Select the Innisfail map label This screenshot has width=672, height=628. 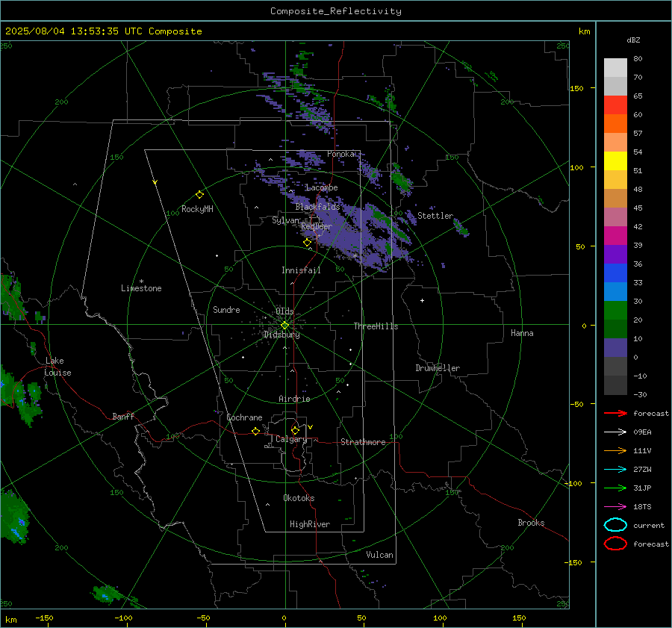click(x=301, y=270)
